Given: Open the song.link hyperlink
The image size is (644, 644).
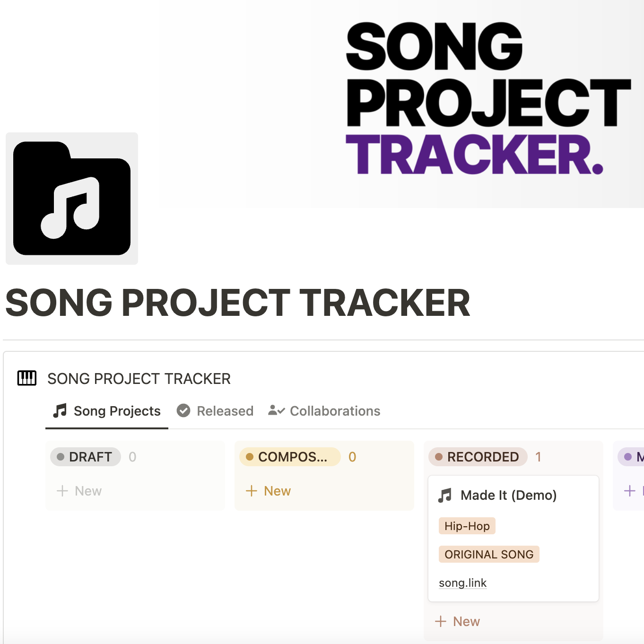Looking at the screenshot, I should [462, 583].
